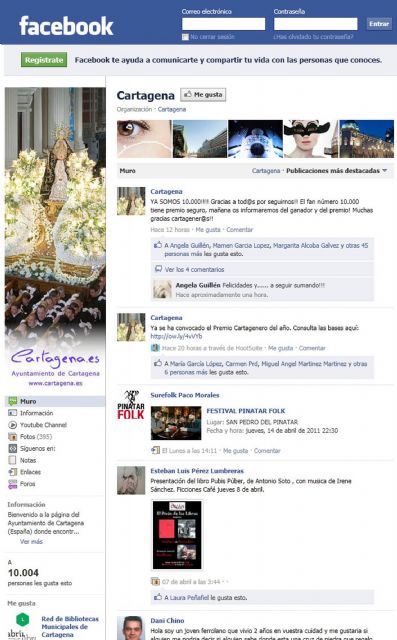Expand the Publicaciones más destacadas dropdown

[x=337, y=171]
